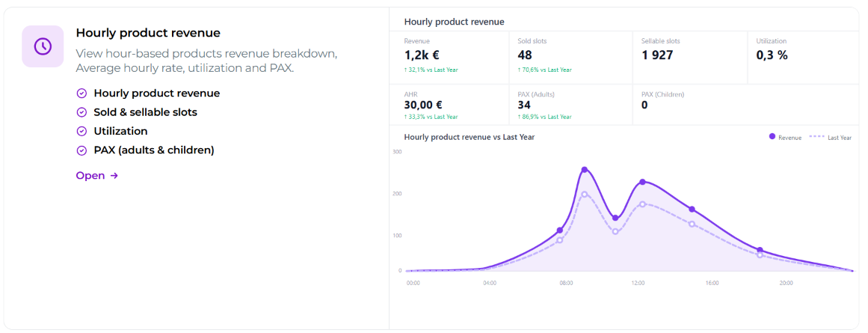Click the 08:00 x-axis label

tap(566, 283)
